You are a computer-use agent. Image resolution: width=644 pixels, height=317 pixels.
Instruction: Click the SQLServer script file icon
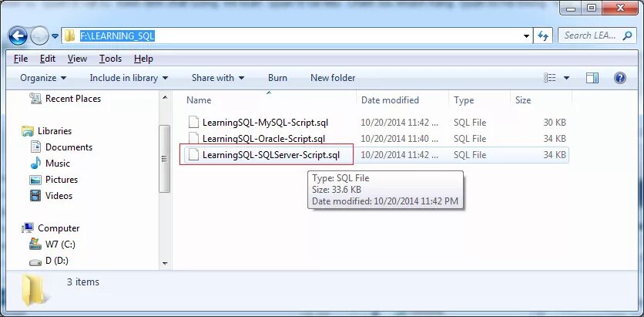click(x=193, y=154)
